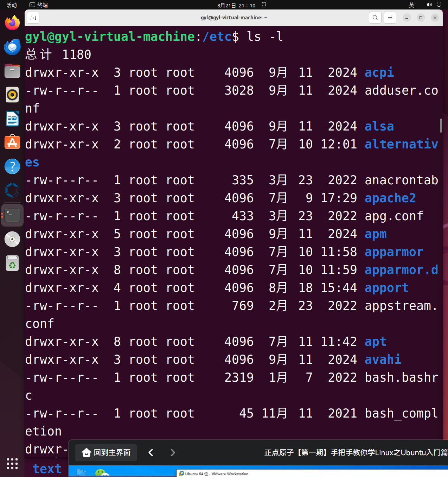Click the volume speaker icon in top bar

tap(429, 5)
